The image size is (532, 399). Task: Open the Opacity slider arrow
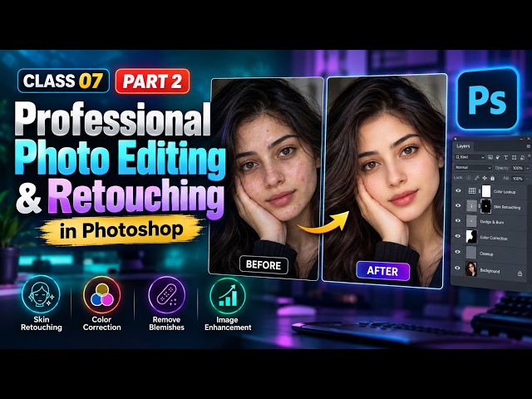tap(527, 168)
